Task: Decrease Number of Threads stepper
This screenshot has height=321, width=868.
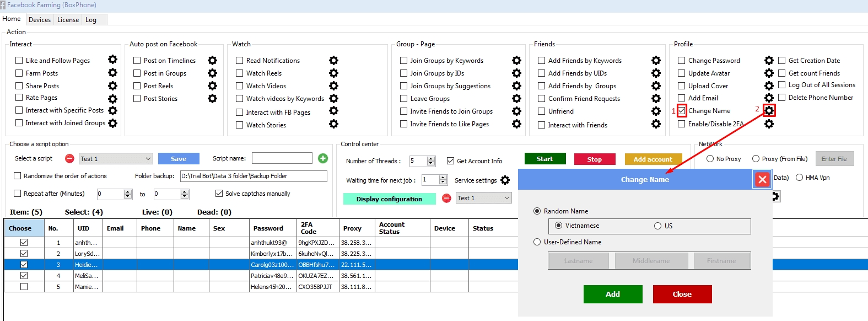Action: (x=431, y=163)
